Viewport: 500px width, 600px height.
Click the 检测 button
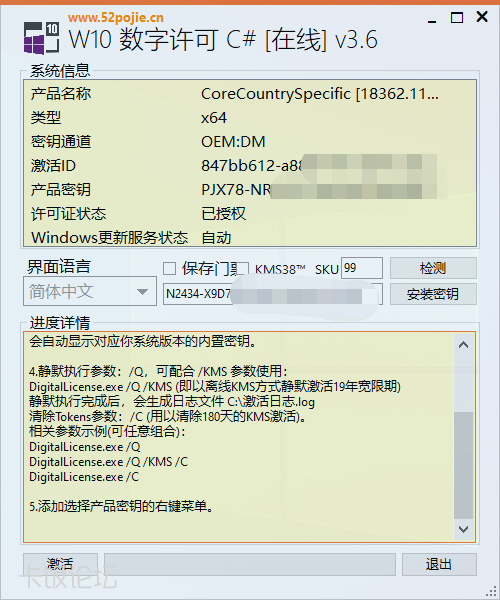coord(433,268)
